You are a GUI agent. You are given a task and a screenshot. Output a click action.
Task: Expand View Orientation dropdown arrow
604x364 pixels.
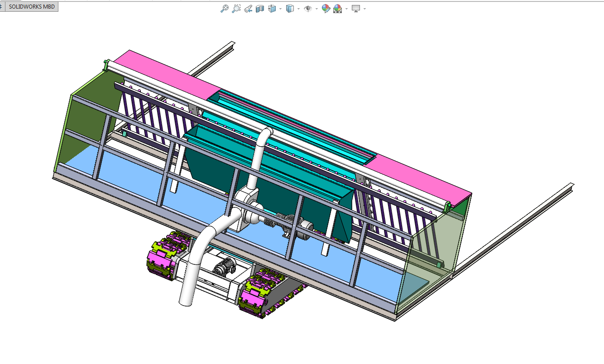[x=280, y=9]
